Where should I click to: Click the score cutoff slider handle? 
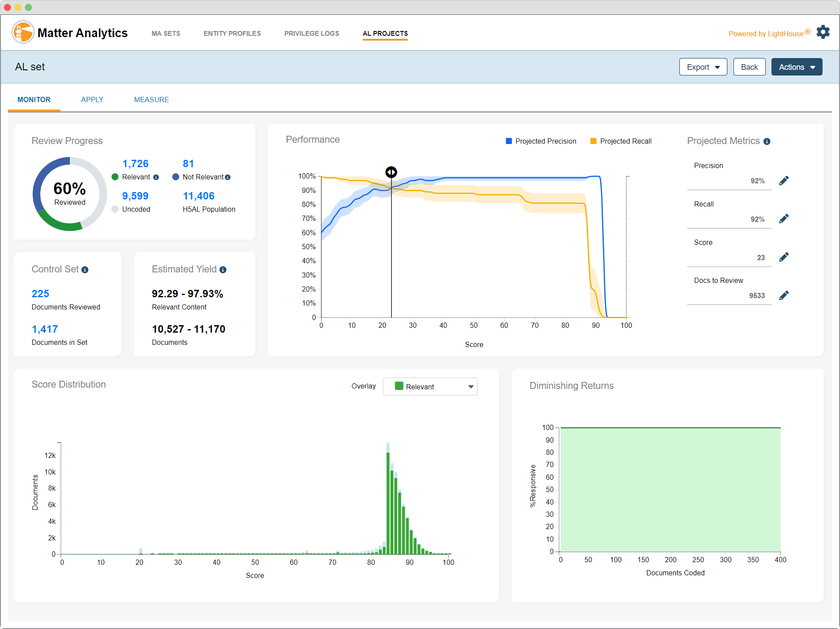pos(391,172)
